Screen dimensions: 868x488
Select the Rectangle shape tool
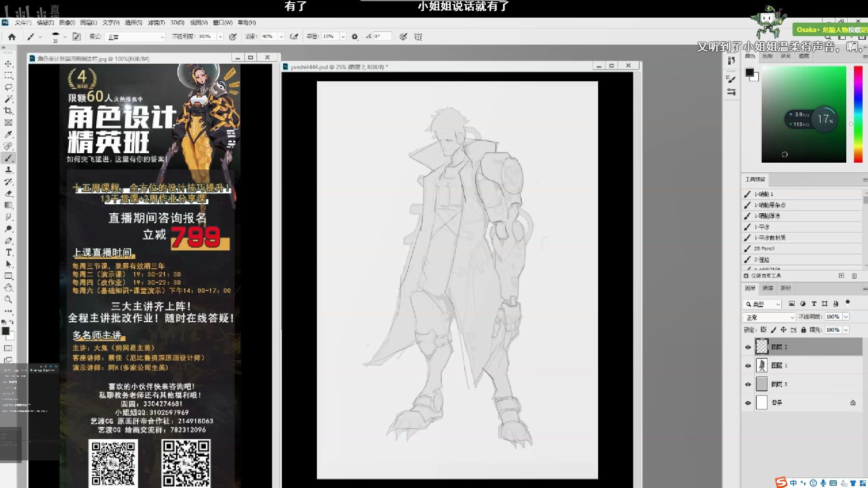[9, 276]
